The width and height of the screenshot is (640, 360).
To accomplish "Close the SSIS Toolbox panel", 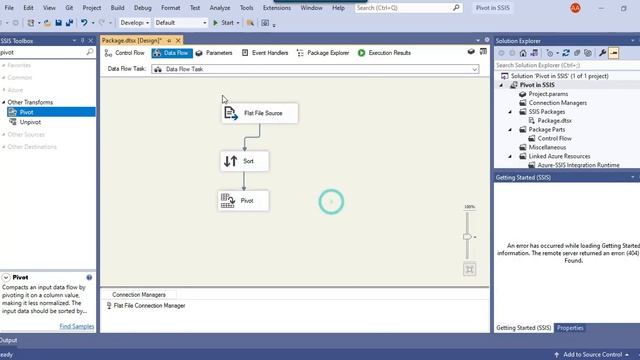I will click(91, 40).
